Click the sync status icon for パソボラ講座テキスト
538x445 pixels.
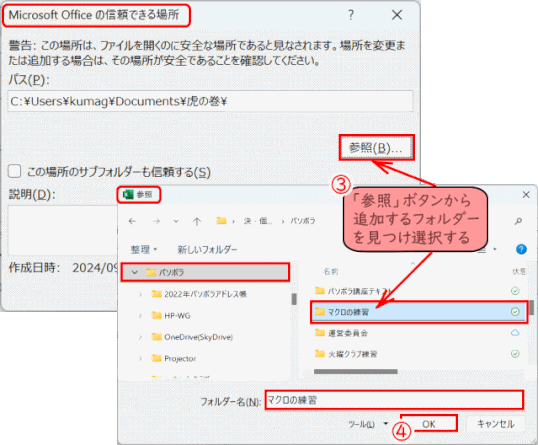[x=515, y=291]
